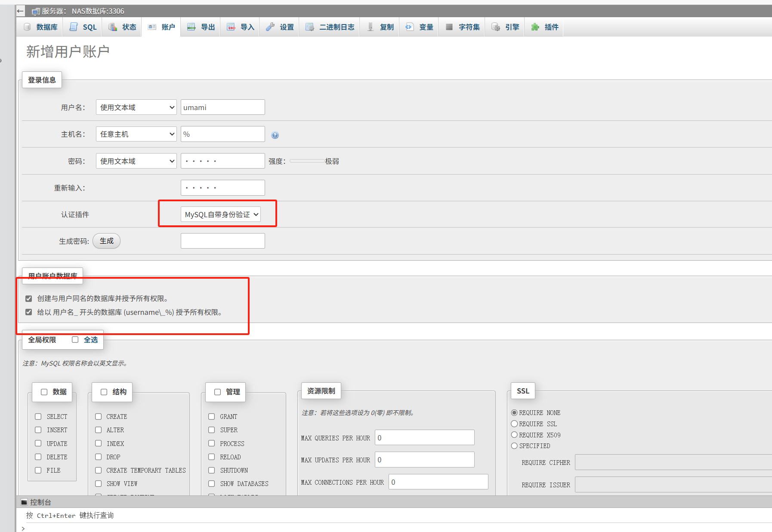Click the back arrow beside the server name
Viewport: 772px width, 532px height.
21,11
